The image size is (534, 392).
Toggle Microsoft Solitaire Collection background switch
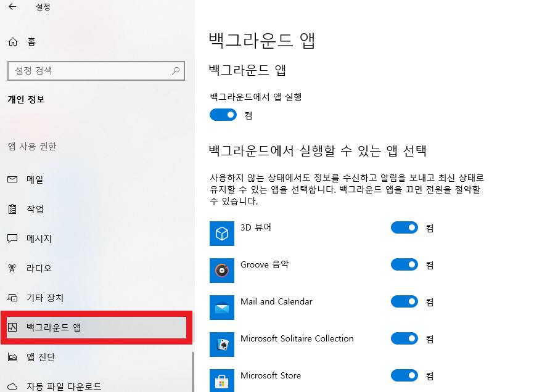(x=405, y=338)
